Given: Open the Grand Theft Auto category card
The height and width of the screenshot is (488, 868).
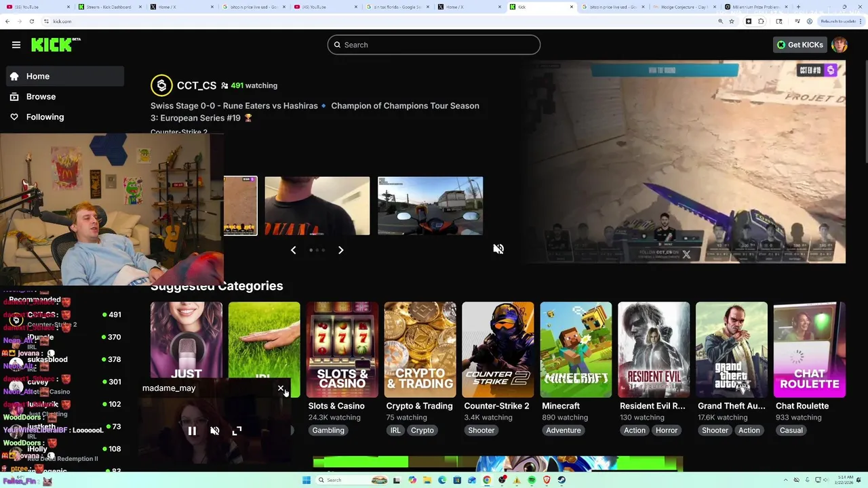Looking at the screenshot, I should click(732, 350).
